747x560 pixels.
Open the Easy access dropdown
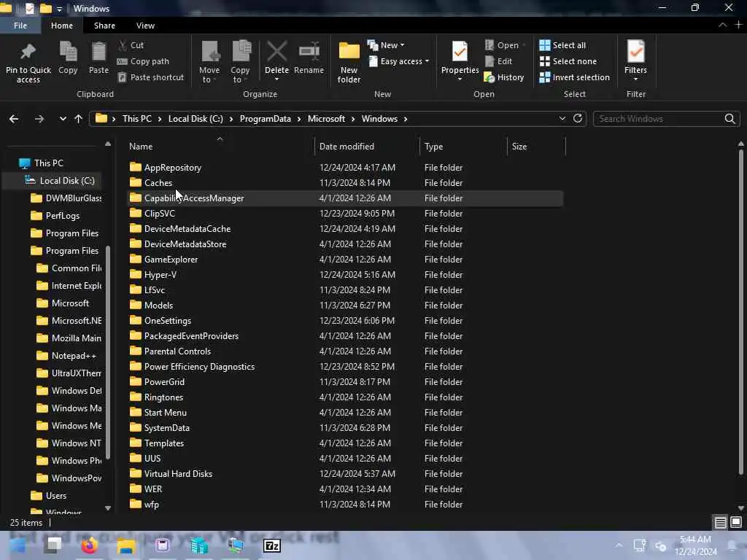[x=399, y=61]
